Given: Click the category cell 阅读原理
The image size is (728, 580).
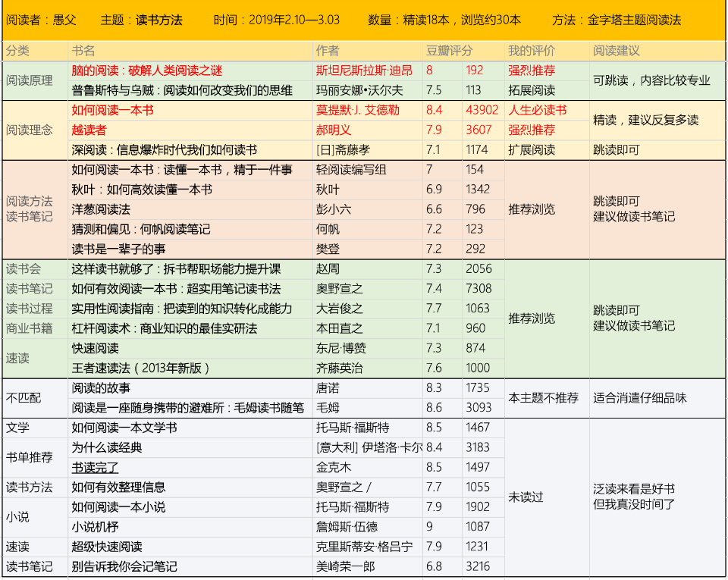Looking at the screenshot, I should 30,80.
